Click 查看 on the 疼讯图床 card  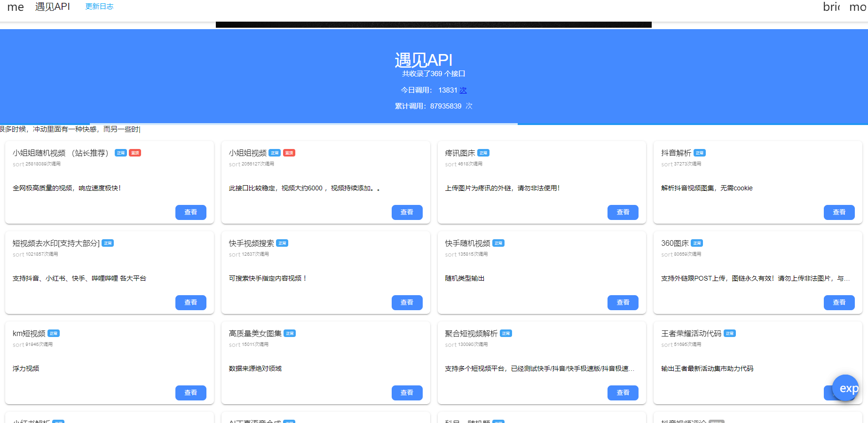[x=623, y=212]
